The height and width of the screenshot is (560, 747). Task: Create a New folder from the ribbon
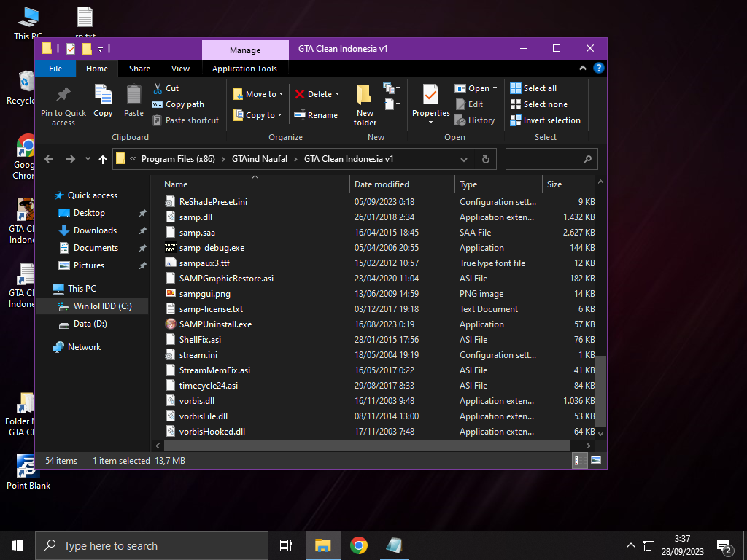(365, 106)
